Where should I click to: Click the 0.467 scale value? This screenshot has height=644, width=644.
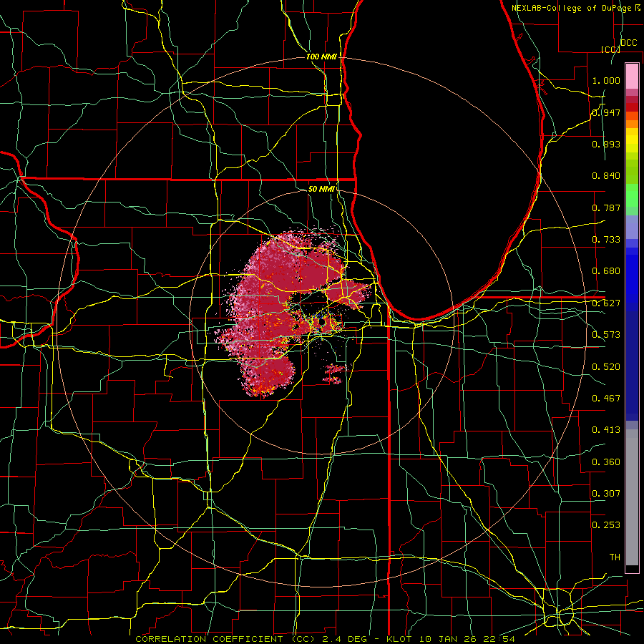[606, 399]
